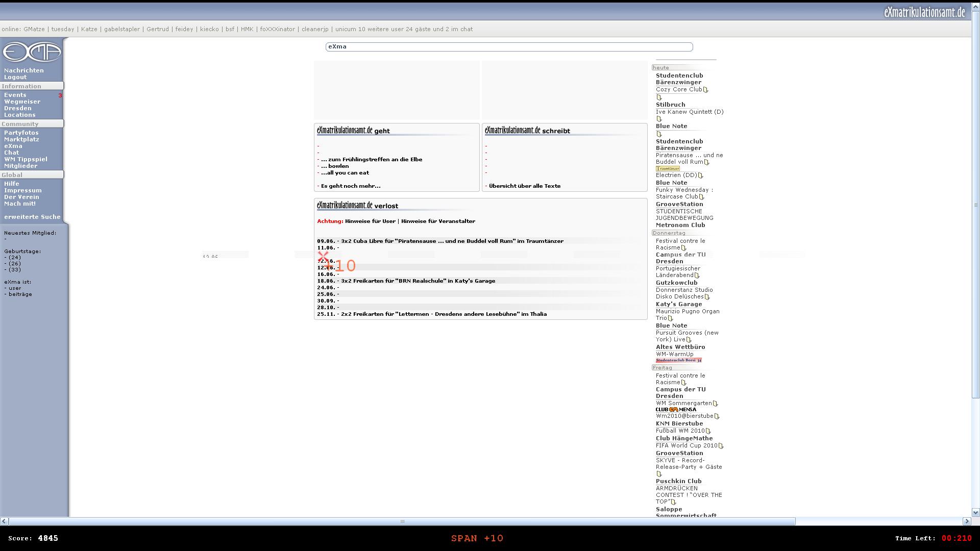The height and width of the screenshot is (551, 980).
Task: Open Locations in the sidebar
Action: click(20, 115)
